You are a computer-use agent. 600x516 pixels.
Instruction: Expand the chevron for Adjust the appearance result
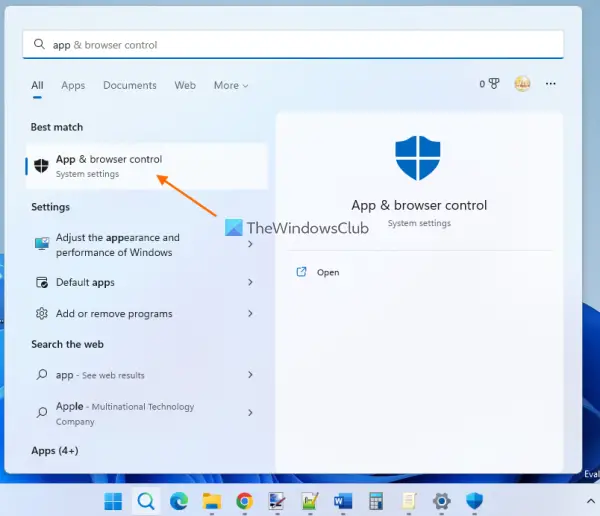coord(250,244)
